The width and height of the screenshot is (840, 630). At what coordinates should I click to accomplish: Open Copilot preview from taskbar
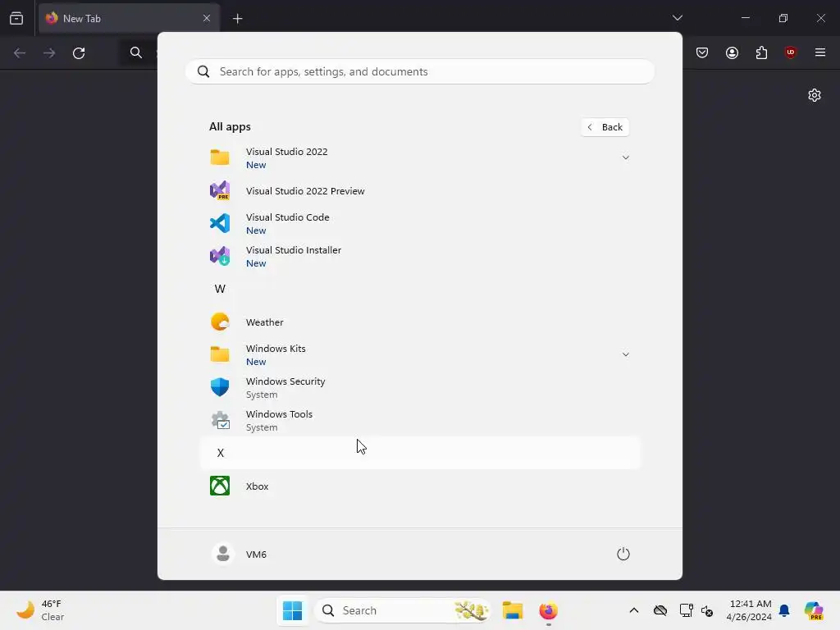[x=814, y=610]
